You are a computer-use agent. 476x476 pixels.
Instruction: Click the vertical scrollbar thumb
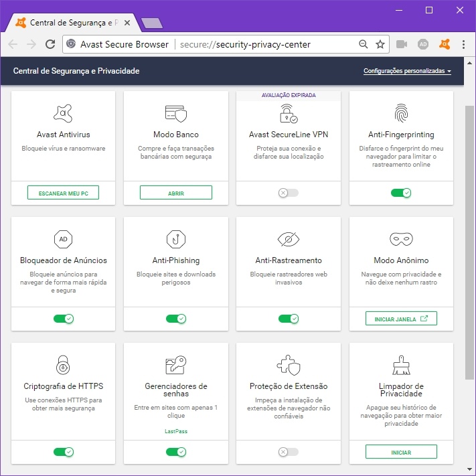click(469, 242)
